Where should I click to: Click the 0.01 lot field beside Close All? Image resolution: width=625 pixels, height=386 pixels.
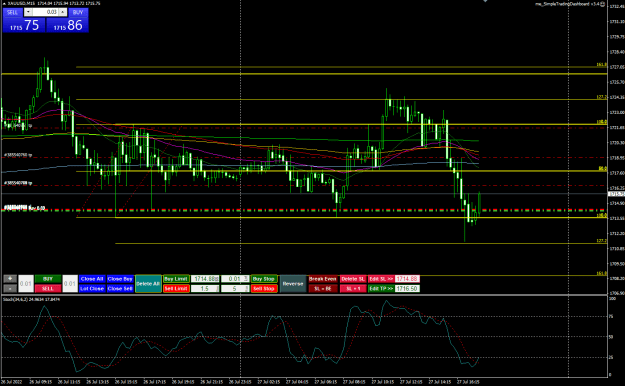70,284
